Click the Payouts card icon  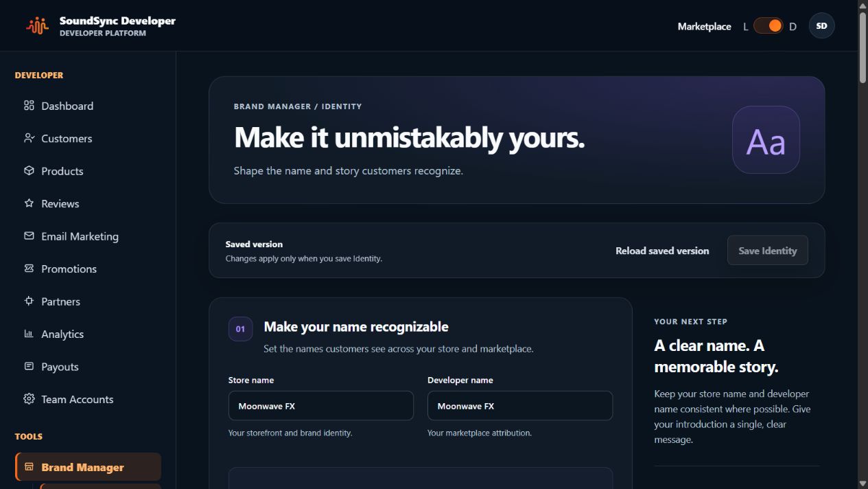click(29, 367)
